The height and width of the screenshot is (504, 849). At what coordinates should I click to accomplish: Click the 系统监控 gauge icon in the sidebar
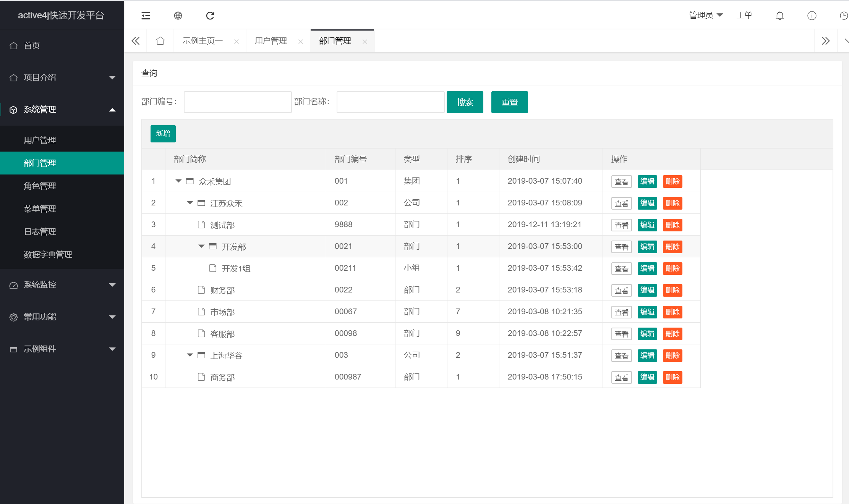pos(13,285)
